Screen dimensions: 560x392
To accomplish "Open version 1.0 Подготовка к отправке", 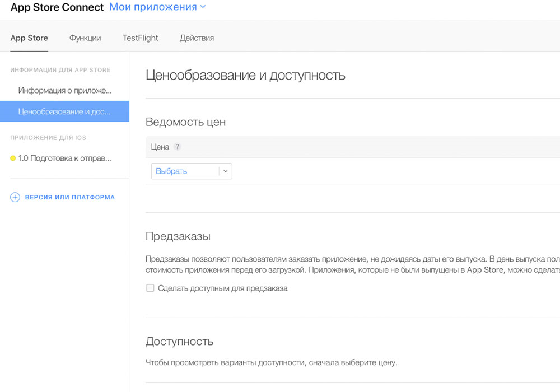I will [x=64, y=158].
